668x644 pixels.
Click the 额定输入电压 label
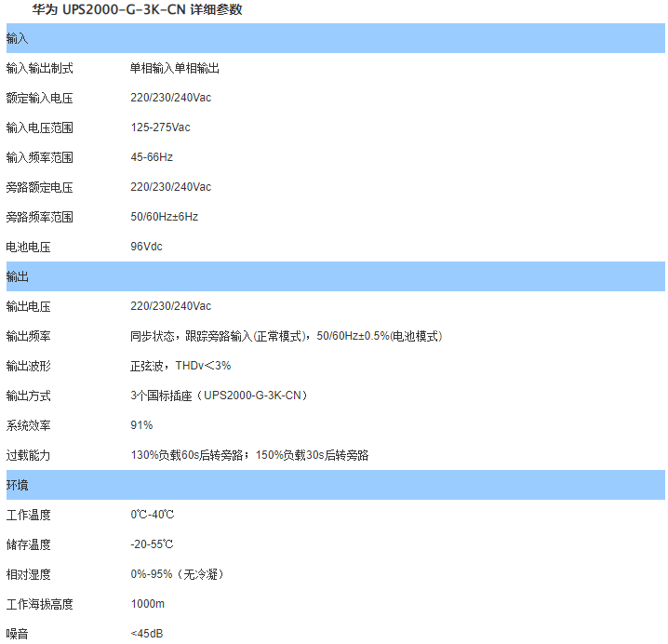(39, 99)
